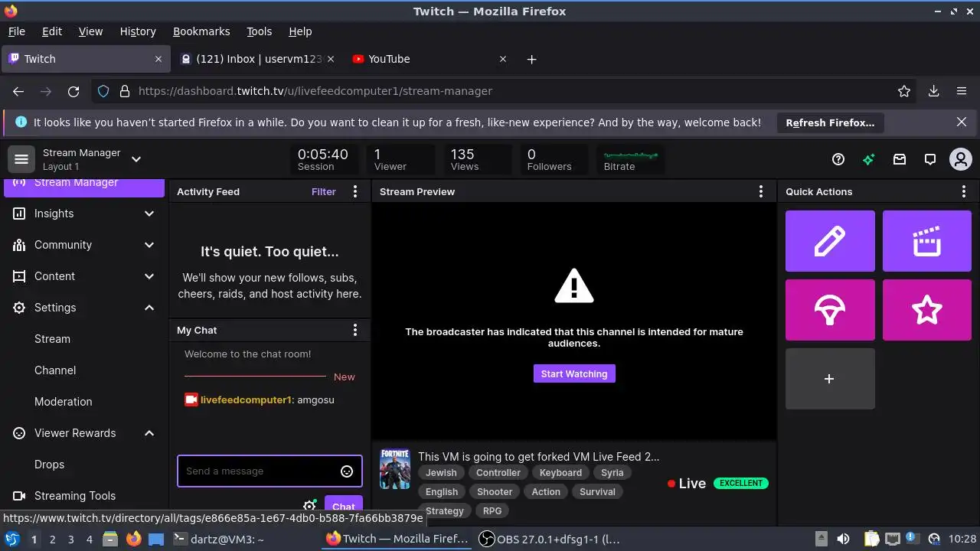980x551 pixels.
Task: Open Stream Preview three-dot options
Action: click(x=760, y=191)
